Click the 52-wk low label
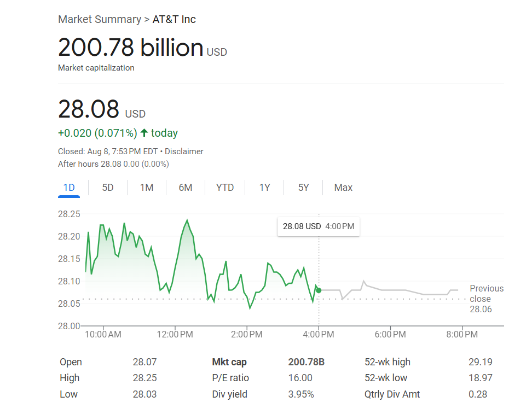This screenshot has width=532, height=414. pyautogui.click(x=386, y=378)
